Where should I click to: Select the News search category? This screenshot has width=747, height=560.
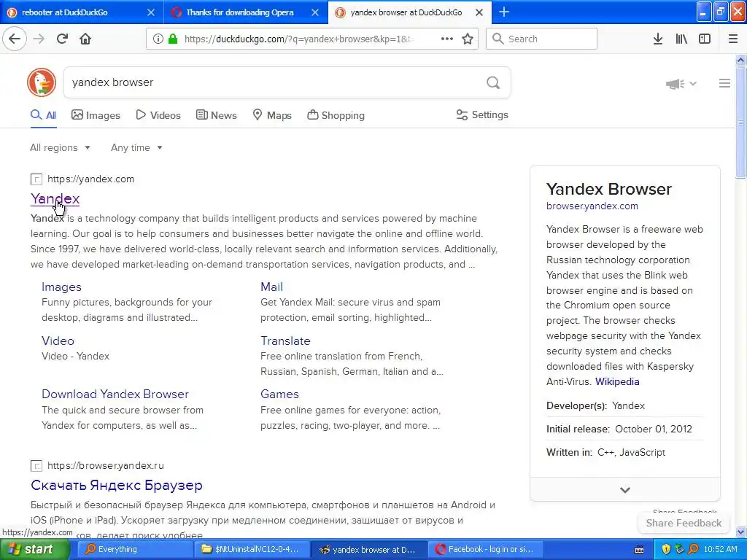(x=216, y=115)
